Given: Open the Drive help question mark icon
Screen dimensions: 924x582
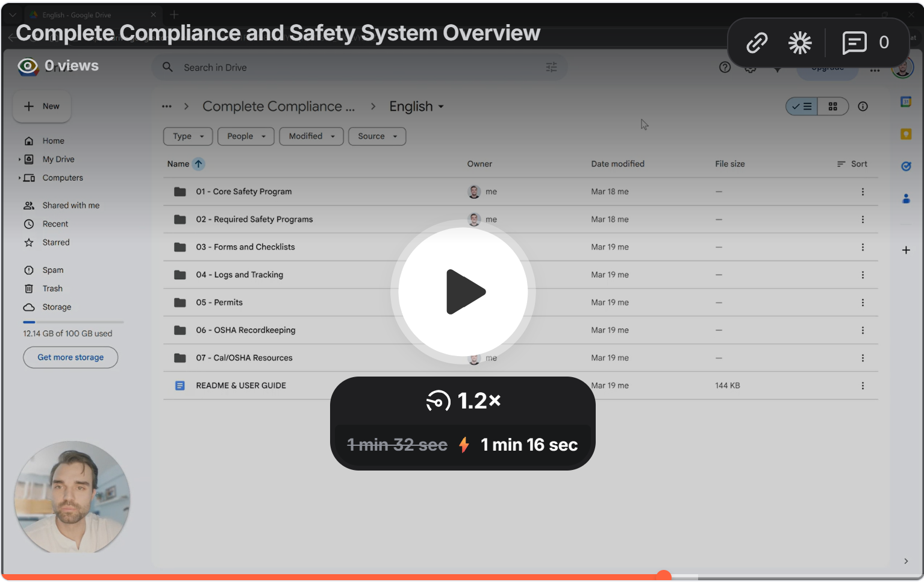Looking at the screenshot, I should pyautogui.click(x=725, y=67).
